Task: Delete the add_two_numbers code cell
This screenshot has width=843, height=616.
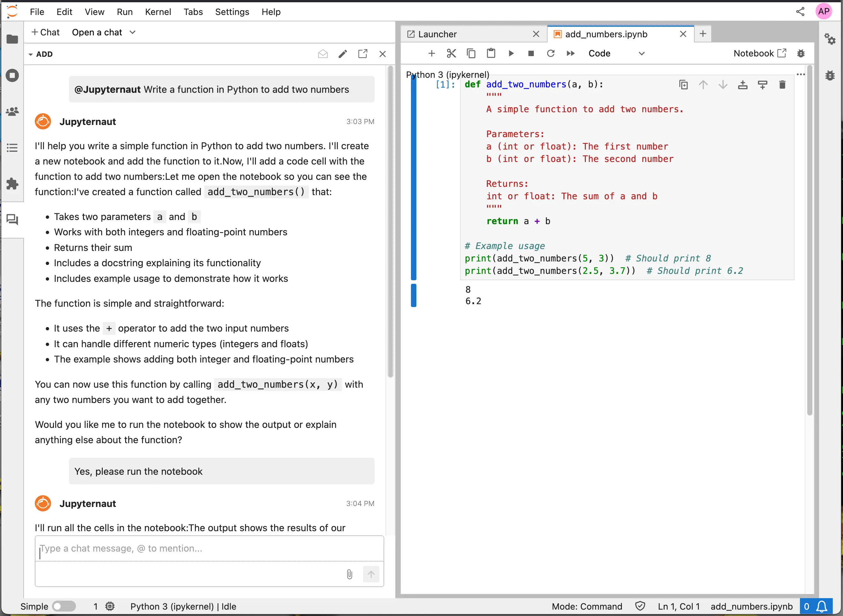Action: point(782,84)
